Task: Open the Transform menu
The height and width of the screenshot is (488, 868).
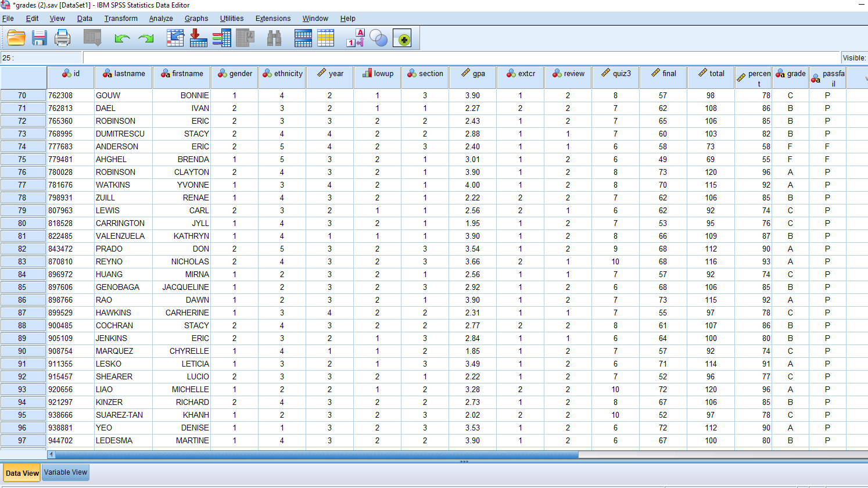Action: [121, 18]
